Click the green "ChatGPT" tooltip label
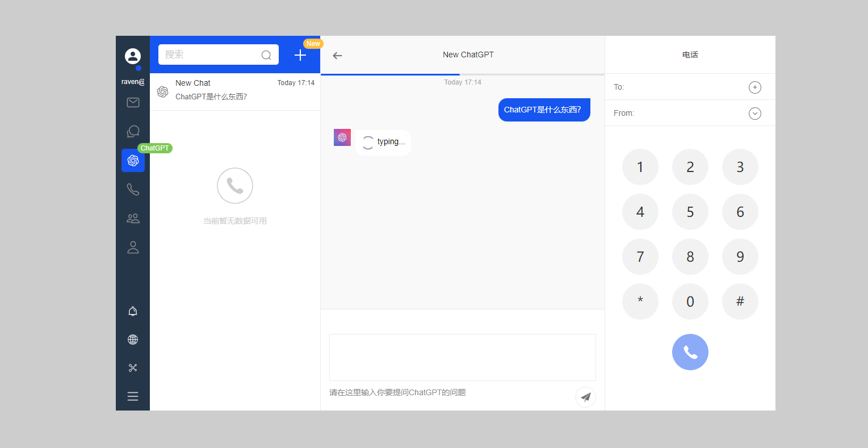This screenshot has height=448, width=868. click(x=155, y=148)
